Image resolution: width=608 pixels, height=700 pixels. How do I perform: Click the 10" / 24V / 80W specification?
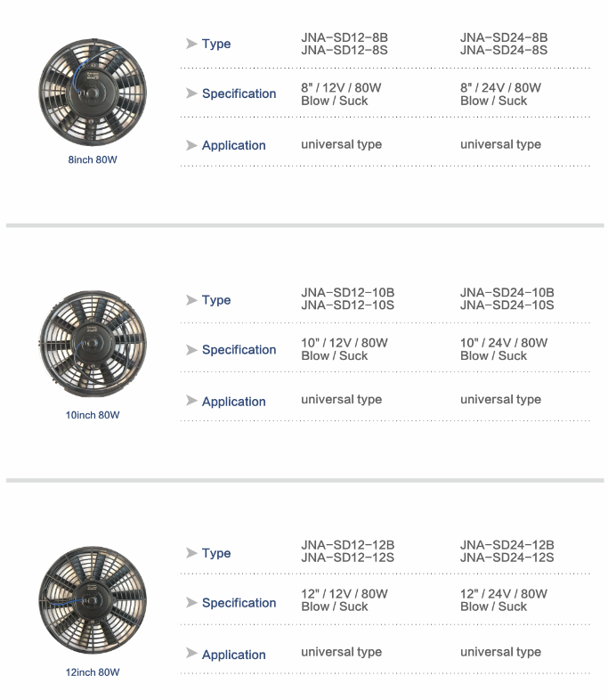[504, 343]
